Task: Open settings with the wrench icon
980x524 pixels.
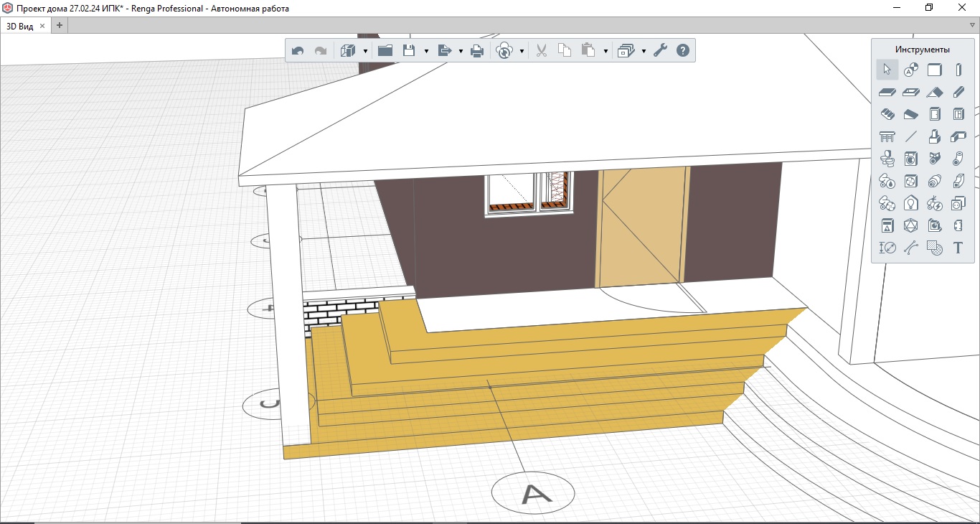Action: click(660, 50)
